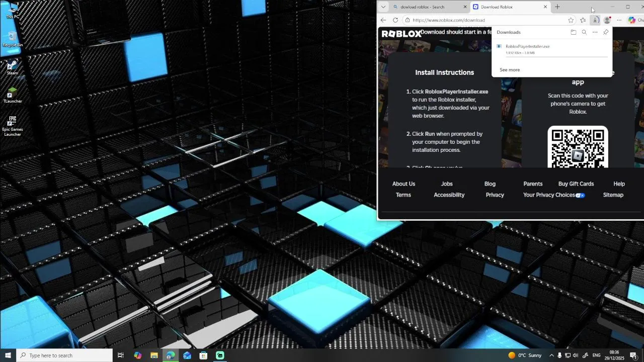This screenshot has height=362, width=644.
Task: Open the This PC desktop icon
Action: pos(13,10)
